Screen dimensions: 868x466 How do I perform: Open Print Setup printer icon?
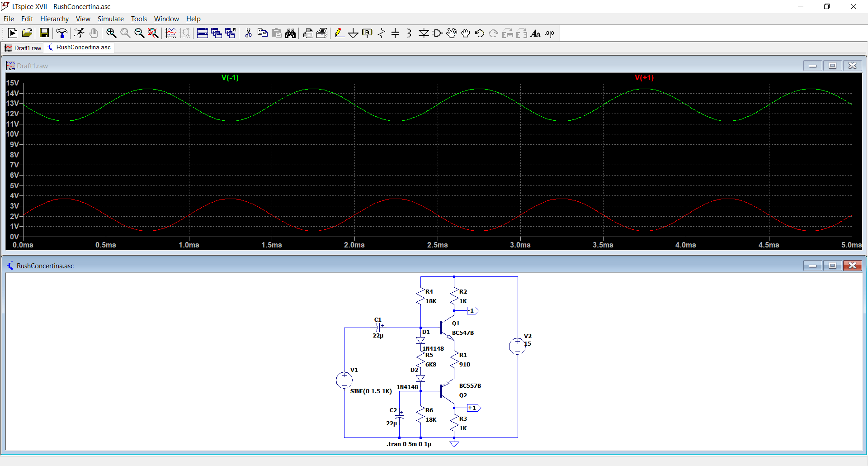pos(308,33)
